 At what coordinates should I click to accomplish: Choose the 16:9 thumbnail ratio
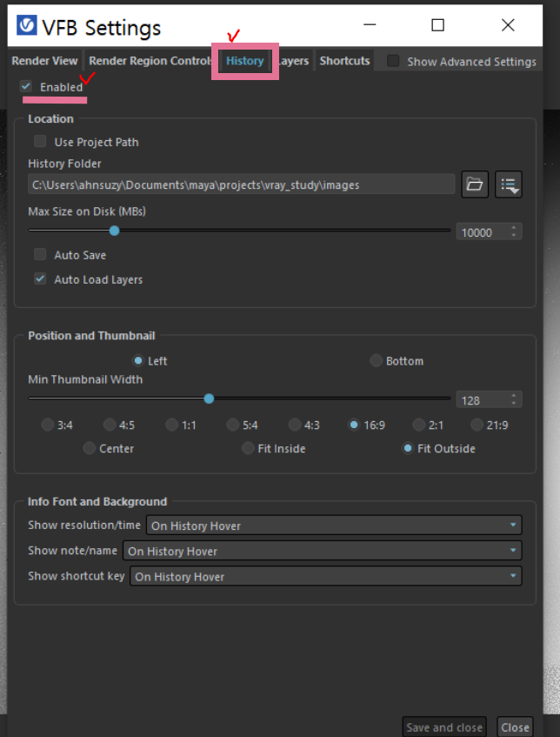tap(354, 425)
